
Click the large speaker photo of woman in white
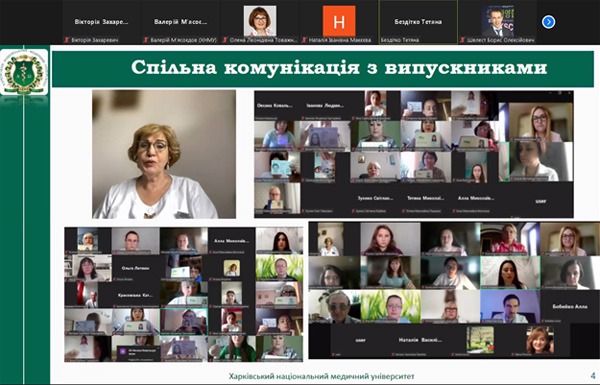click(x=164, y=154)
